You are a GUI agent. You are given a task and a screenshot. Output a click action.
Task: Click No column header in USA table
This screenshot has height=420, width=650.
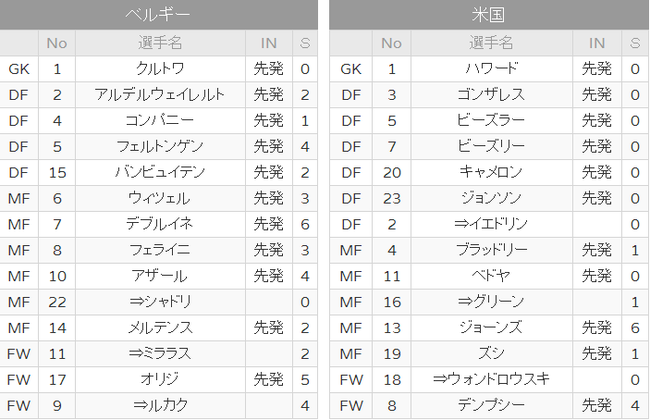click(392, 43)
